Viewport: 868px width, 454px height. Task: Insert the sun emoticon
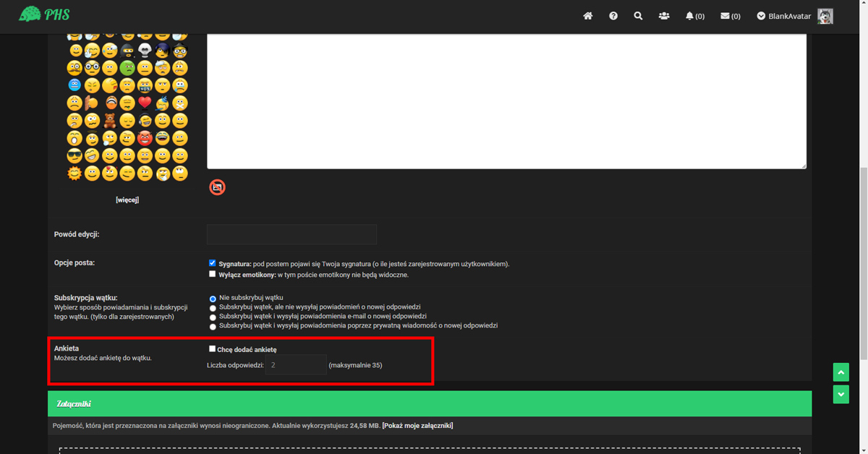pos(75,173)
